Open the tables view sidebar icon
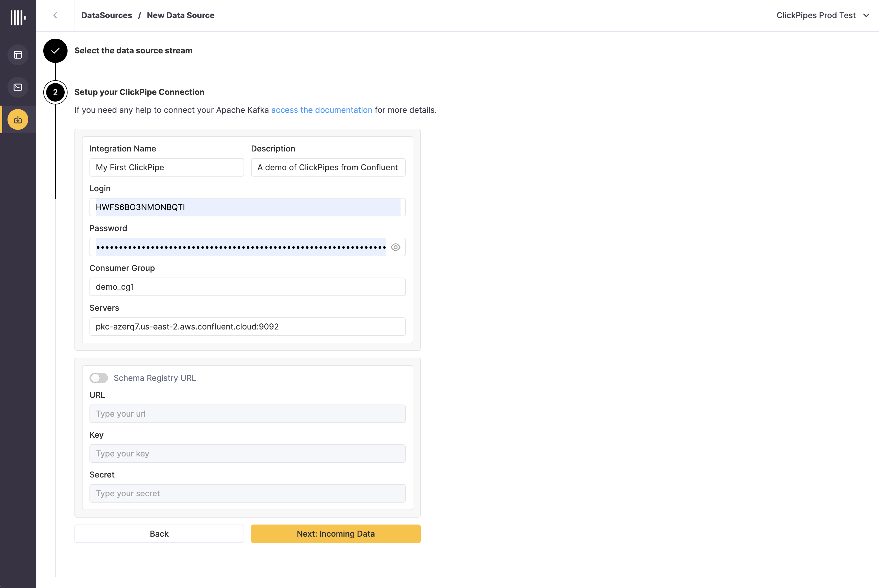The height and width of the screenshot is (588, 879). 18,55
